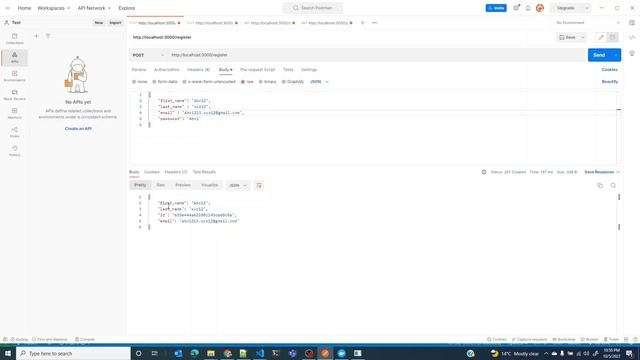Open the environment quick look icon

[632, 23]
